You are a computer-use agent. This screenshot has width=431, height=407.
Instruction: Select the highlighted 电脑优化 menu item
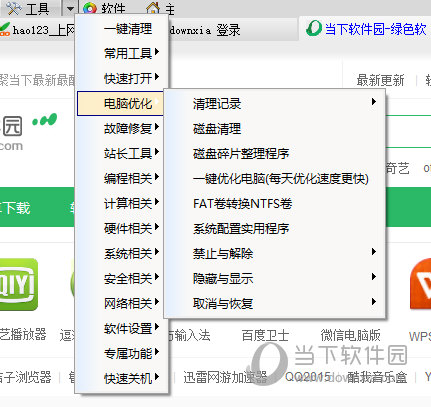point(120,104)
